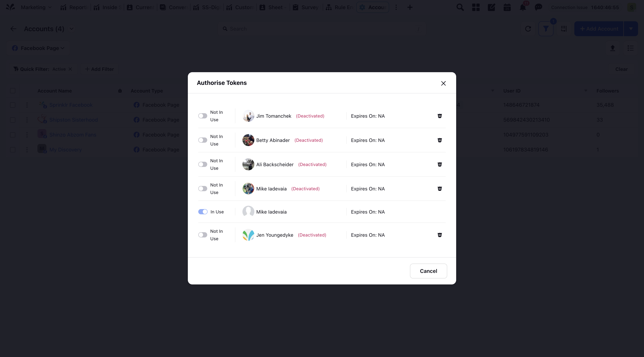This screenshot has width=644, height=357.
Task: Open the calendar icon in top bar
Action: (x=507, y=7)
